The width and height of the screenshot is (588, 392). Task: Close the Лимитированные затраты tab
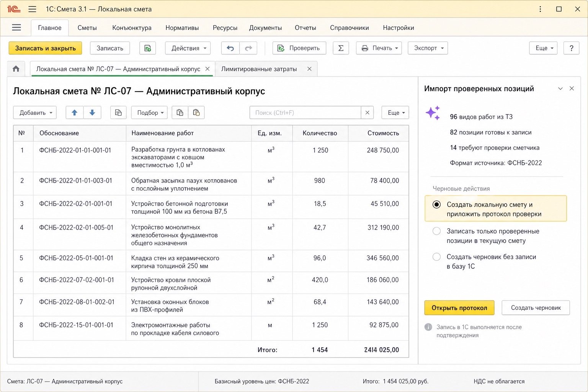point(309,69)
